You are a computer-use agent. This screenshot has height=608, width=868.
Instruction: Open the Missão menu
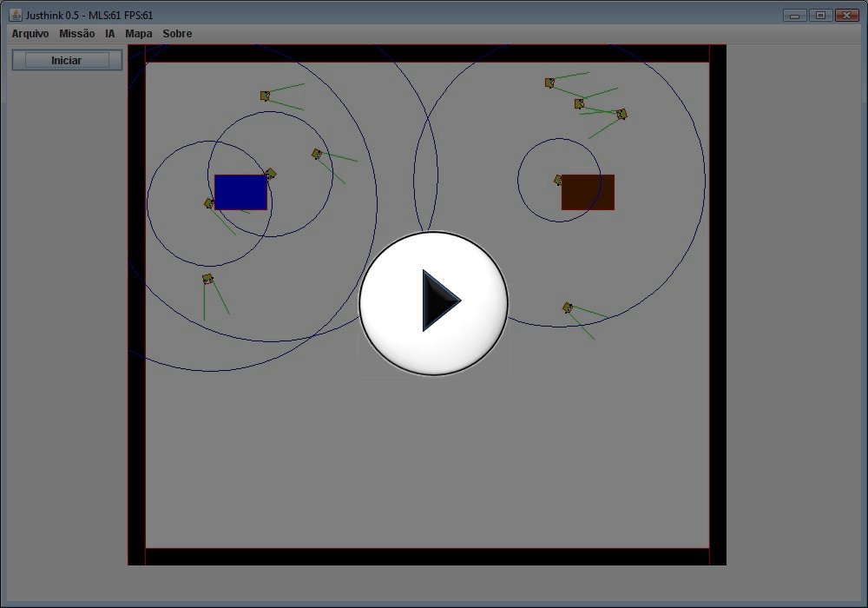(77, 34)
